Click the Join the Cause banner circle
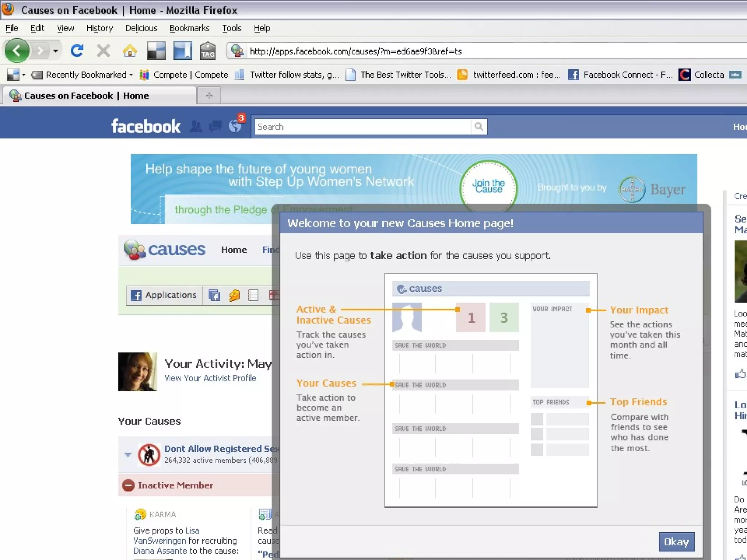Image resolution: width=747 pixels, height=560 pixels. point(488,187)
